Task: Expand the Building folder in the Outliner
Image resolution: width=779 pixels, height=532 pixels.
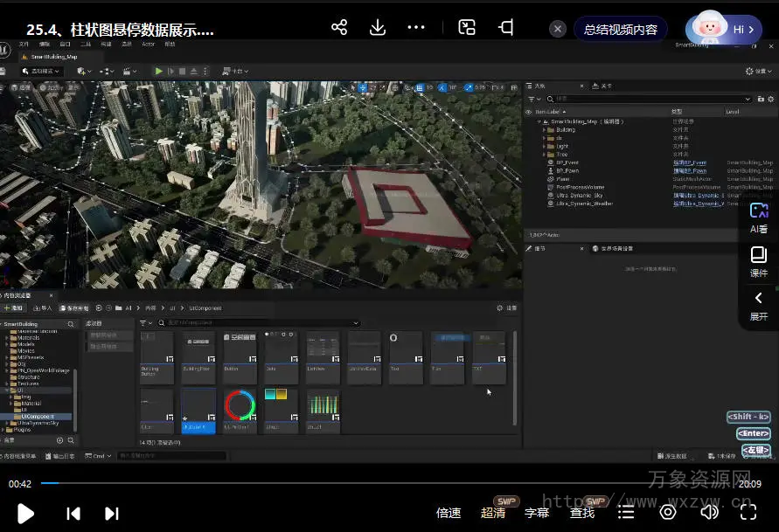Action: tap(544, 129)
